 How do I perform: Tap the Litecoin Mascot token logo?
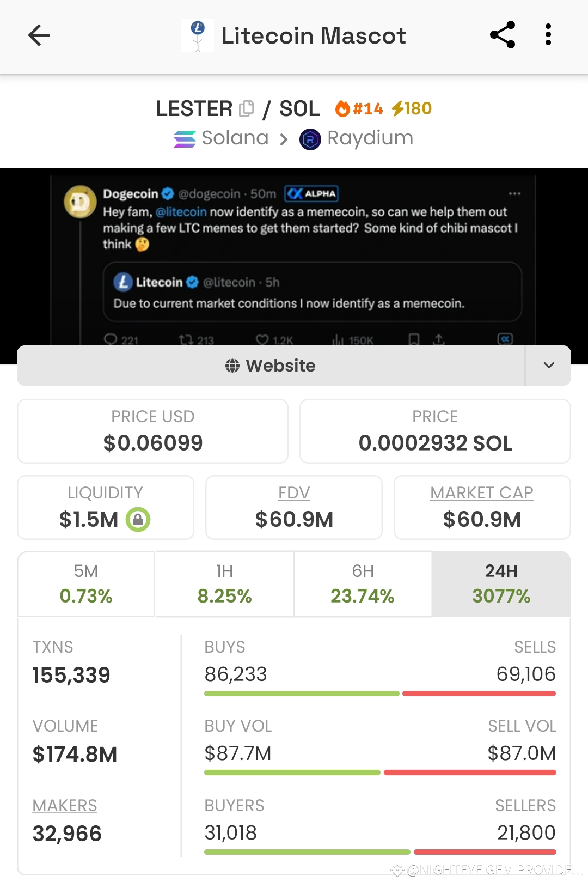click(x=197, y=35)
